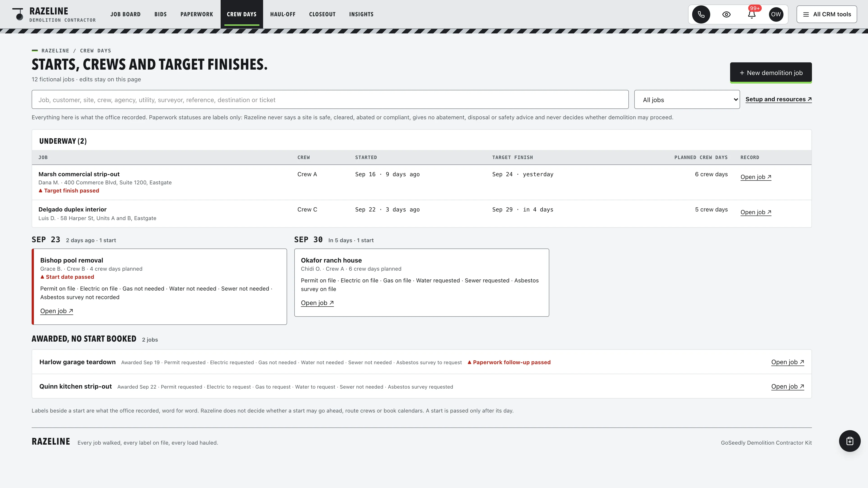Select the Crew Days tab
Image resolution: width=868 pixels, height=488 pixels.
tap(242, 14)
